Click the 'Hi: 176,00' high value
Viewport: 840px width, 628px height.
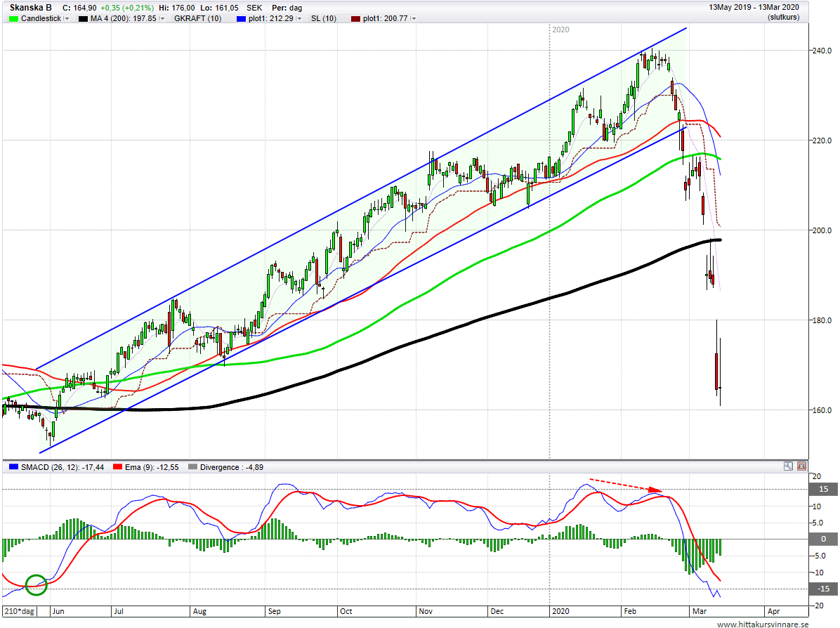(177, 8)
